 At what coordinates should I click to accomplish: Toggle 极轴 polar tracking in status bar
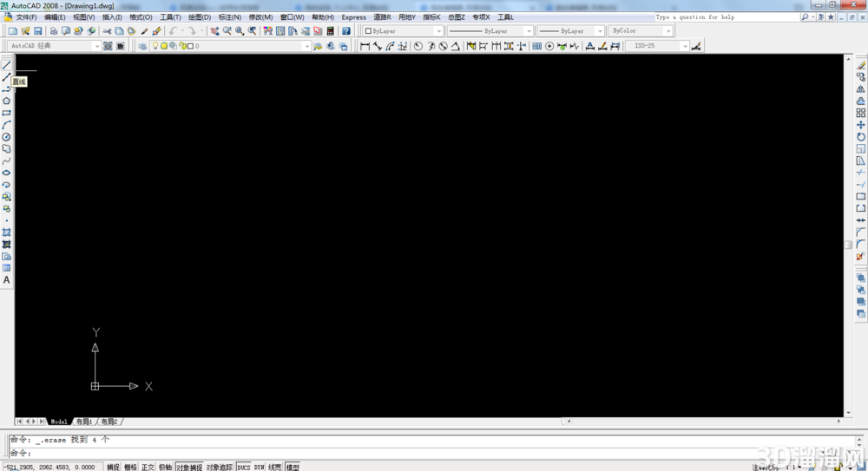pyautogui.click(x=166, y=468)
